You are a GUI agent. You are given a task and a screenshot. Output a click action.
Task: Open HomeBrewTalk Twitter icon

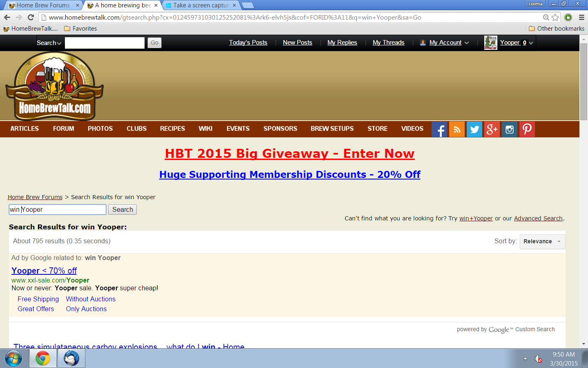click(x=474, y=129)
